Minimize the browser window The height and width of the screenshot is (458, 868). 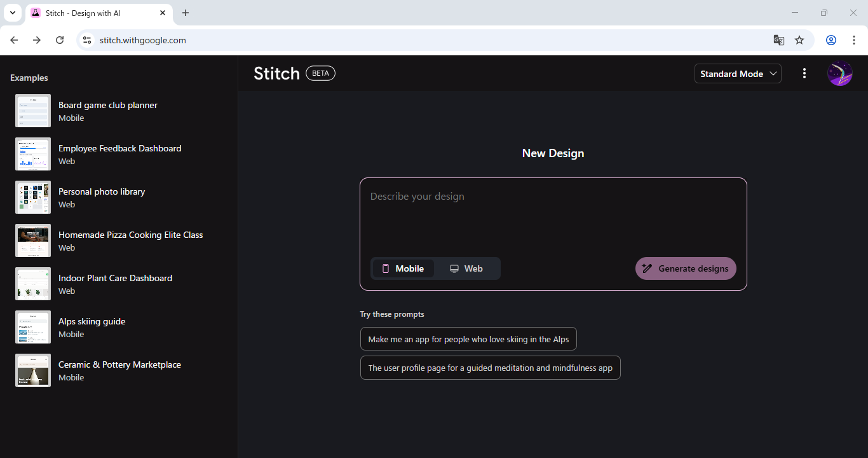[x=795, y=13]
